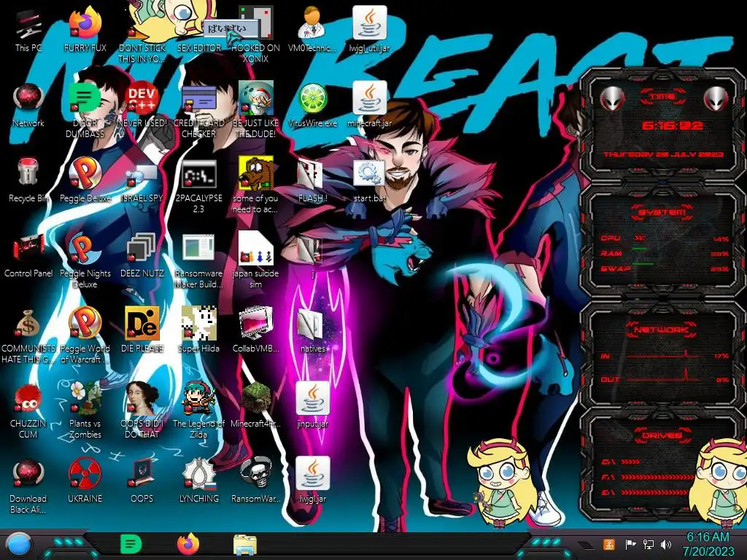
Task: Open the NEVER USED! Dev-C++ shortcut
Action: (142, 105)
